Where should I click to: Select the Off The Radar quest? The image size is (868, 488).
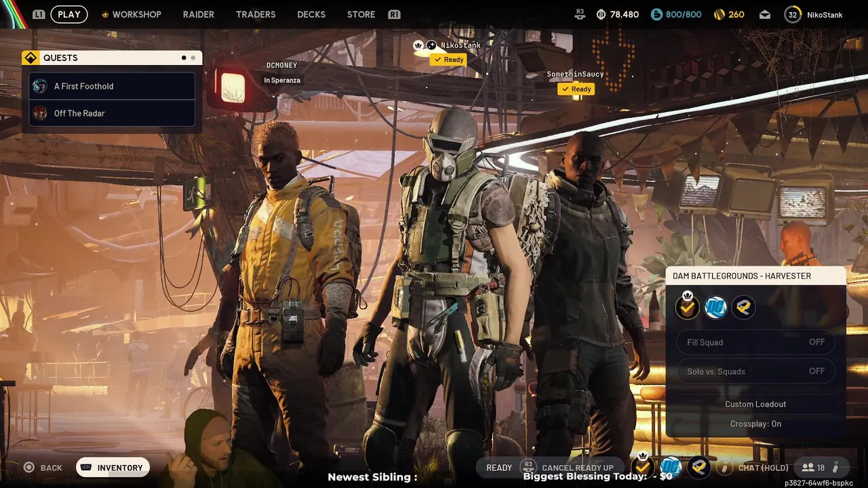(112, 113)
